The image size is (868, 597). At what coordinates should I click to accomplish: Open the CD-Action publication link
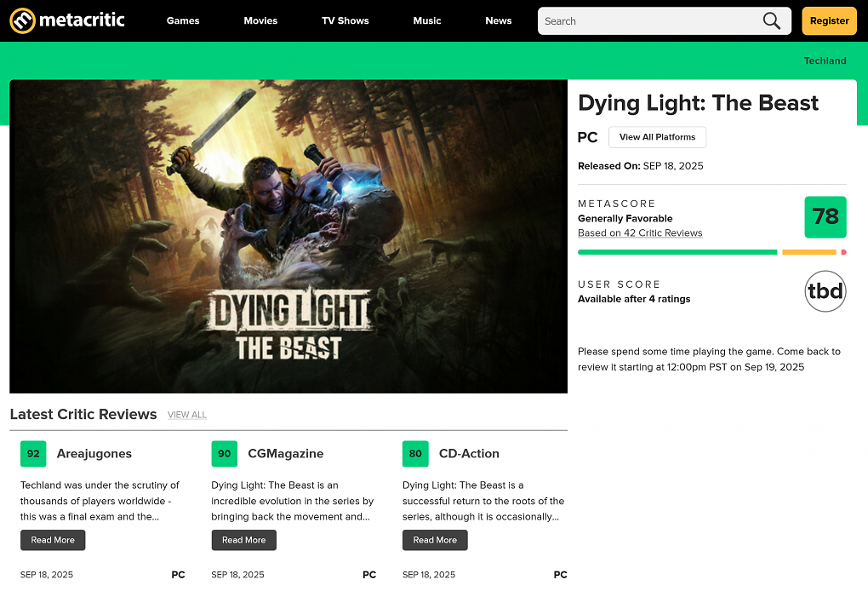[x=469, y=454]
